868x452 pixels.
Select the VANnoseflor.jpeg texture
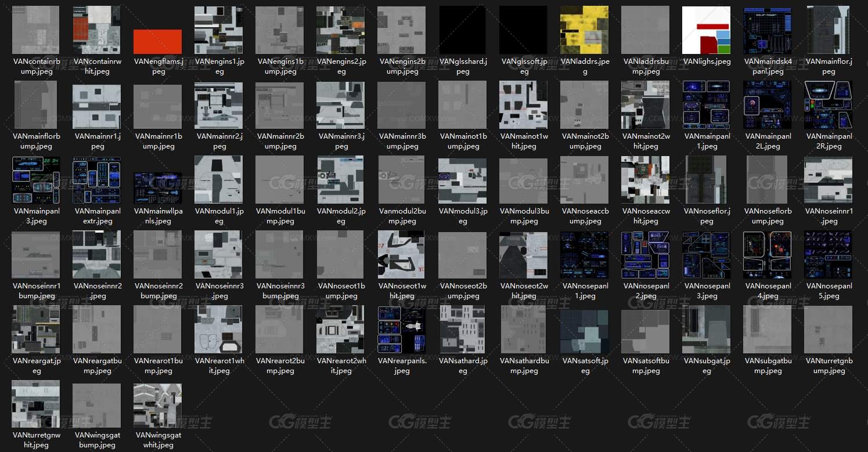[x=707, y=180]
